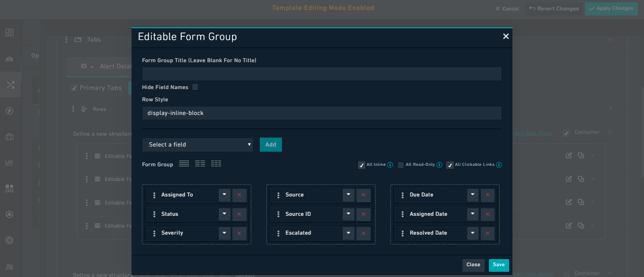Enable the All Read-Only checkbox

pyautogui.click(x=401, y=164)
